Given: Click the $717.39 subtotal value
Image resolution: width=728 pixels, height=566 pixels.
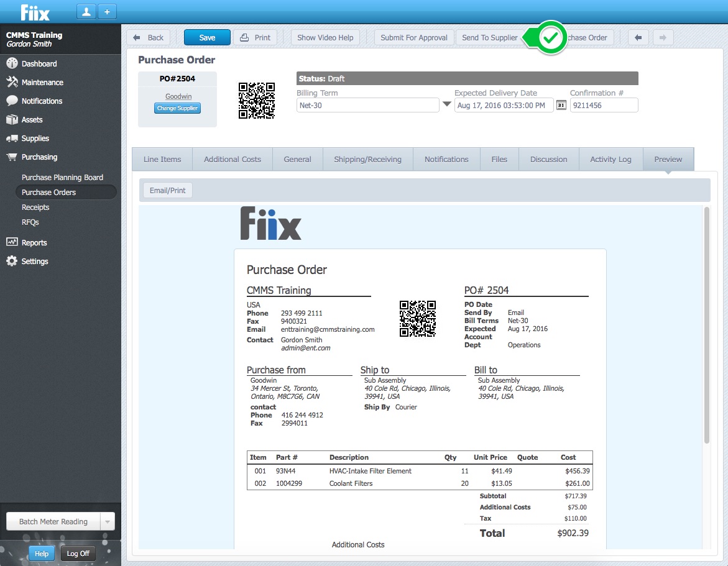Looking at the screenshot, I should [x=576, y=496].
